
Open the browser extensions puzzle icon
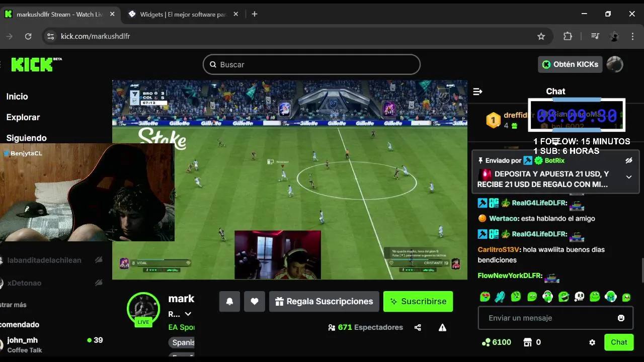pyautogui.click(x=568, y=36)
